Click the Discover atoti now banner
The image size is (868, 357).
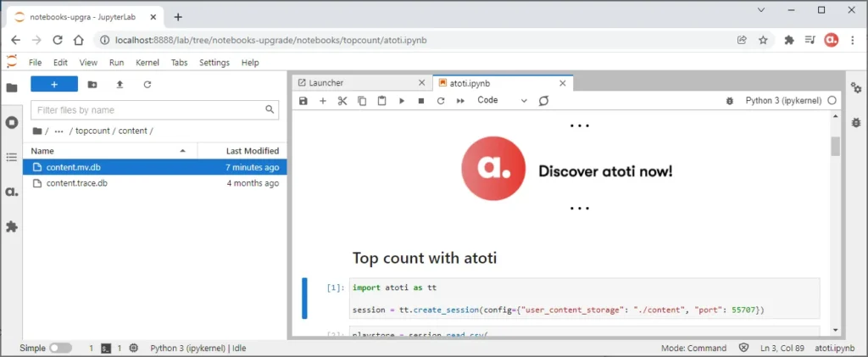[567, 168]
